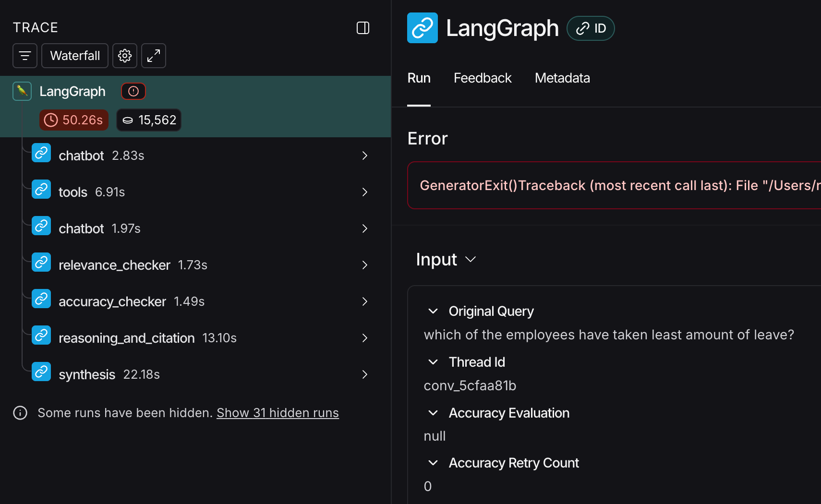Open the Metadata tab
This screenshot has width=821, height=504.
coord(562,78)
